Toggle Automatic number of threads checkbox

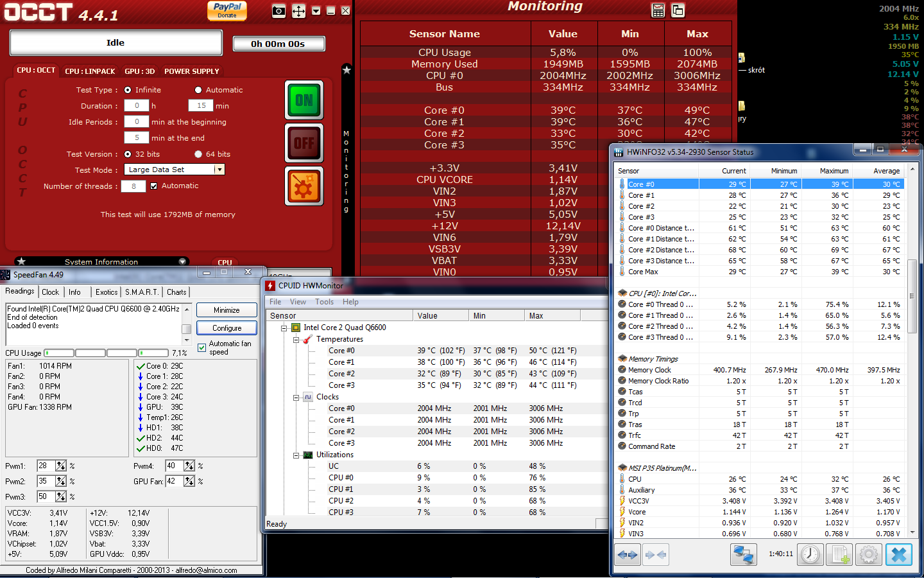(x=153, y=186)
